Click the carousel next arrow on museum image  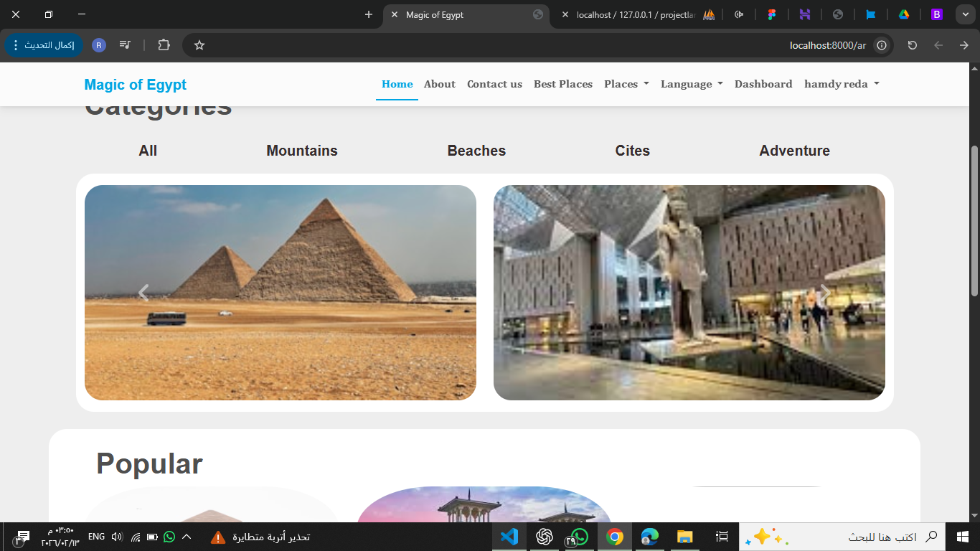[x=825, y=292]
